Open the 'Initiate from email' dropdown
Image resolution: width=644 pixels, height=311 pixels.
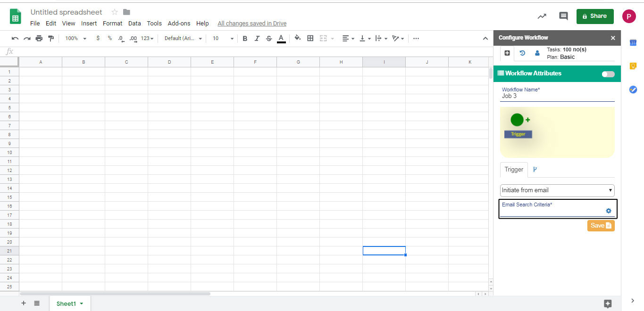(557, 190)
